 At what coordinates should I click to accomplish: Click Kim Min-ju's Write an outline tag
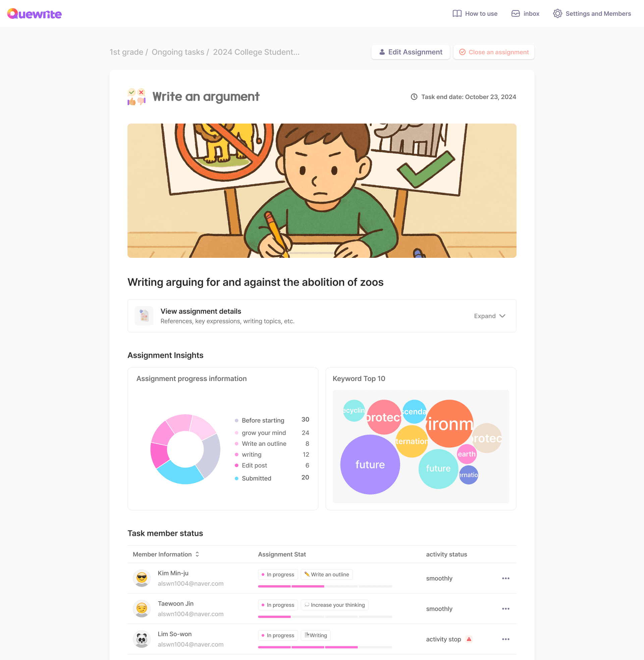[326, 574]
